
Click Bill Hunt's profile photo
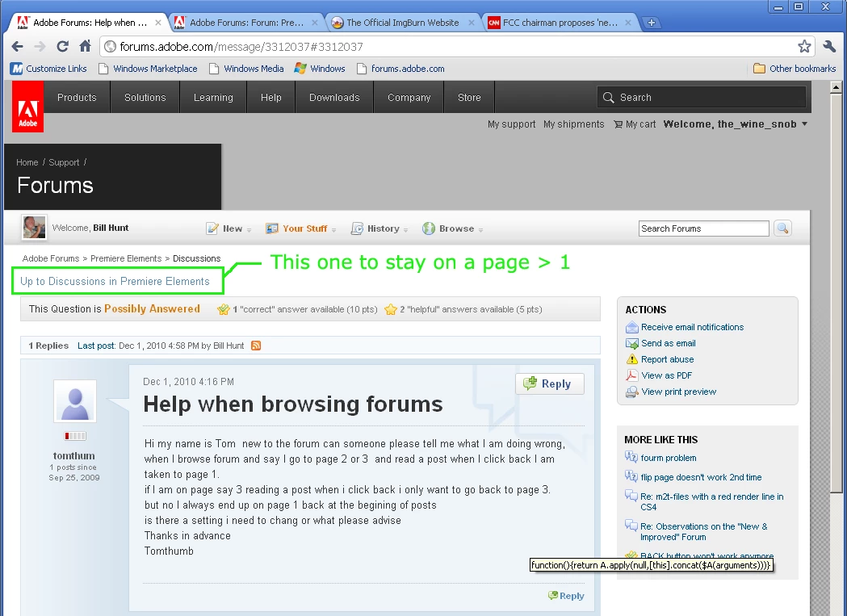click(x=34, y=228)
